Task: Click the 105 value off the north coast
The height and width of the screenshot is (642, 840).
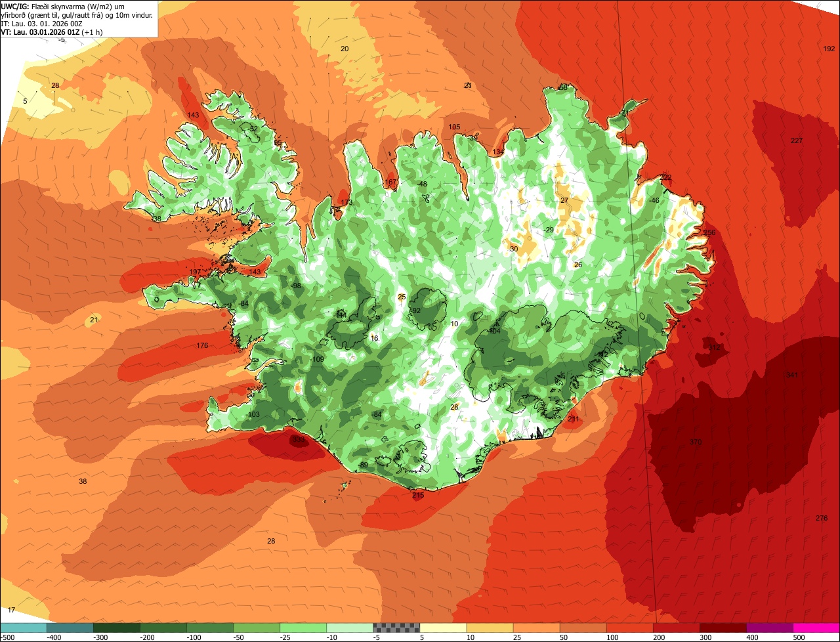Action: (x=454, y=127)
